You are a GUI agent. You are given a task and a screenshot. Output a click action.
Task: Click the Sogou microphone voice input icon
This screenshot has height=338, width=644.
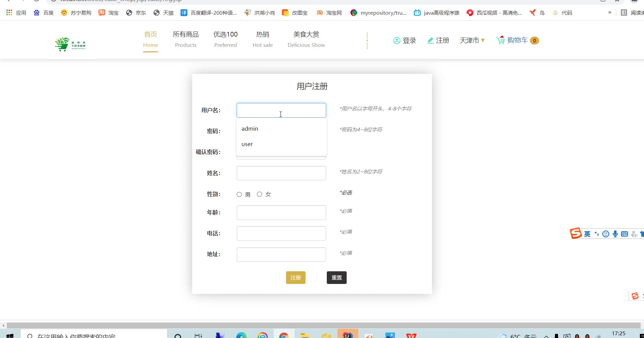coord(615,234)
